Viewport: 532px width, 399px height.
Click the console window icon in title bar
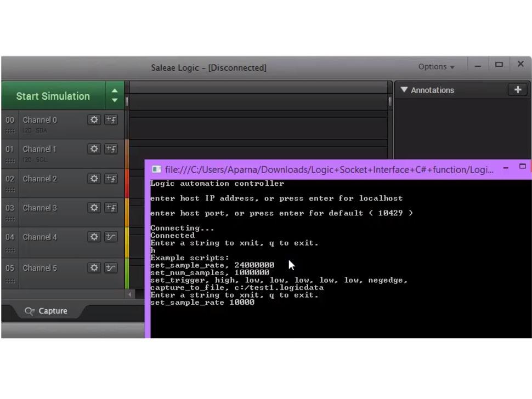pos(156,170)
